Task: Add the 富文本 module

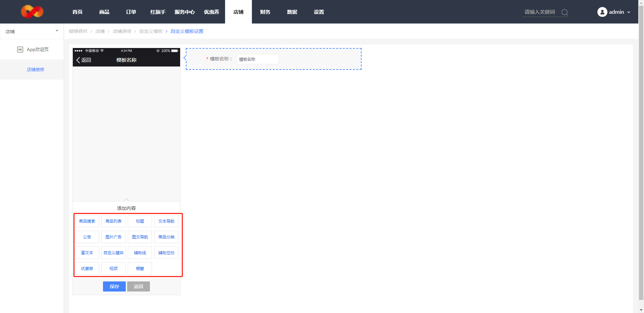Action: (87, 253)
